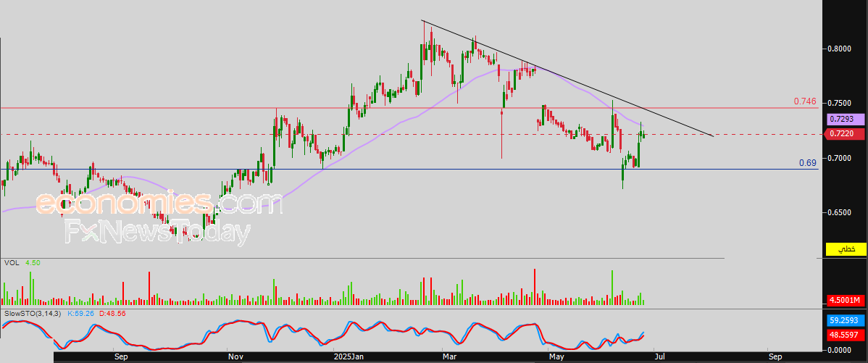Screen dimensions: 868x363
Task: Click the D:48.56 stochastic reading
Action: point(112,313)
